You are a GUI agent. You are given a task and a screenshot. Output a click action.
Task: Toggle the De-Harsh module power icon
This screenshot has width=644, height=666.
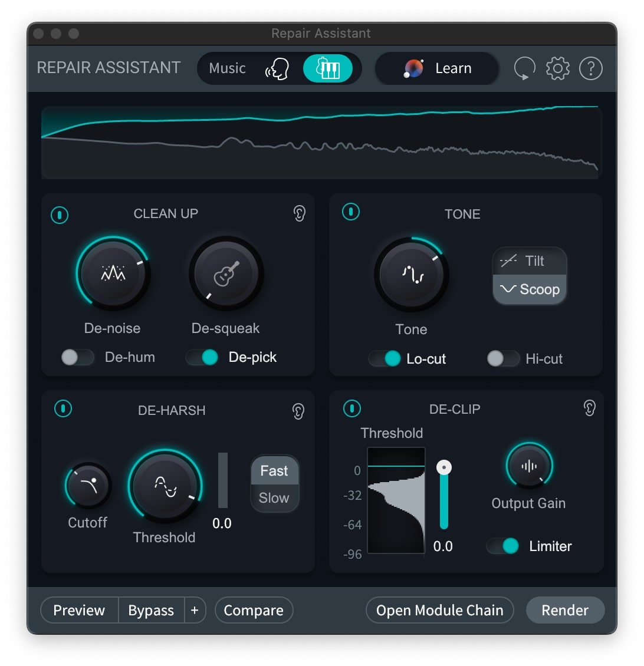(63, 409)
